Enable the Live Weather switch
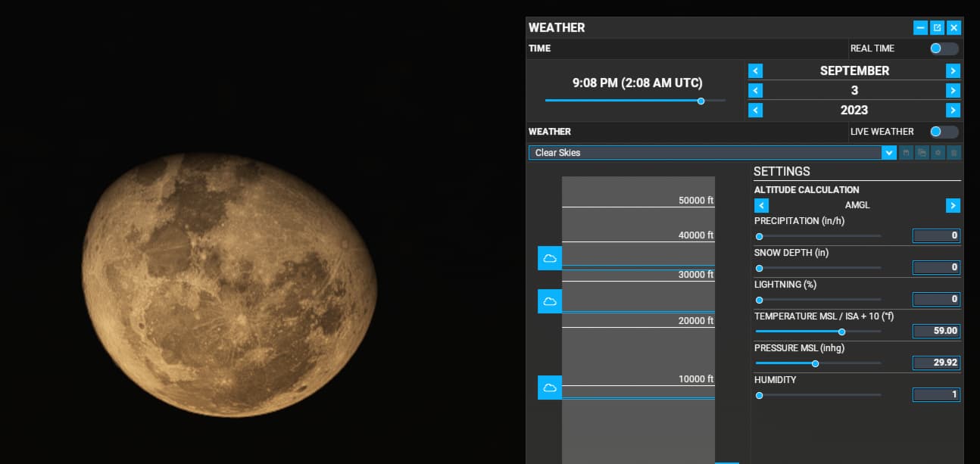Viewport: 980px width, 464px height. (x=944, y=132)
